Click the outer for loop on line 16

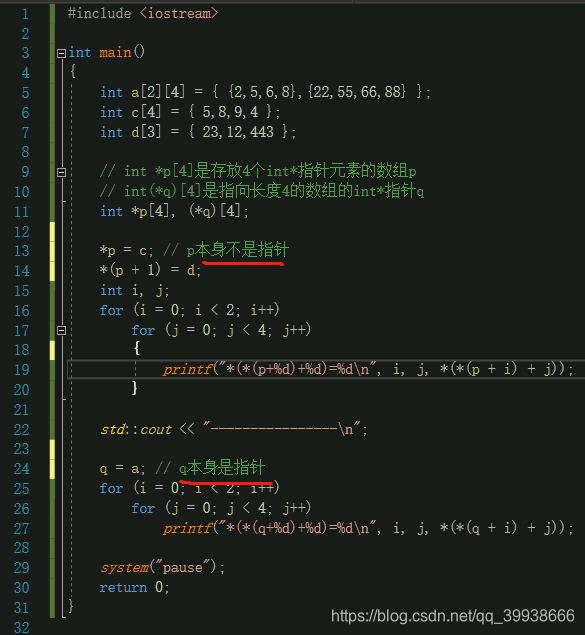[x=189, y=310]
